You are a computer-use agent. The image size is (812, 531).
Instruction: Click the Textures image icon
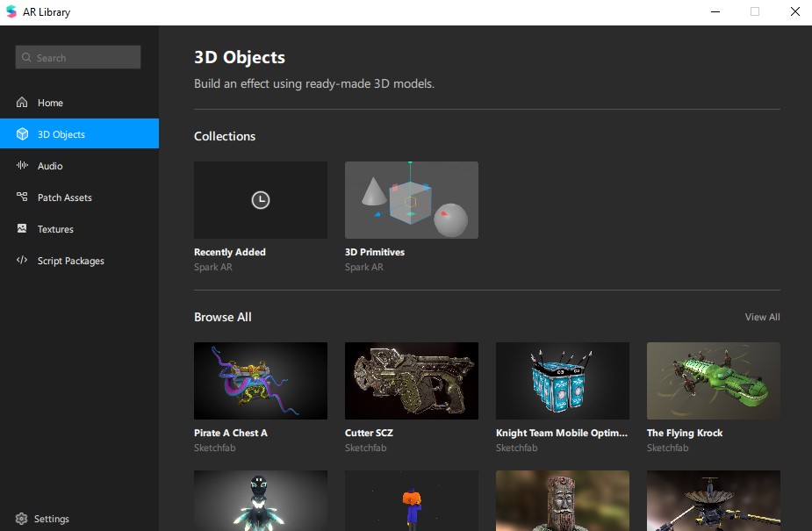pyautogui.click(x=22, y=229)
